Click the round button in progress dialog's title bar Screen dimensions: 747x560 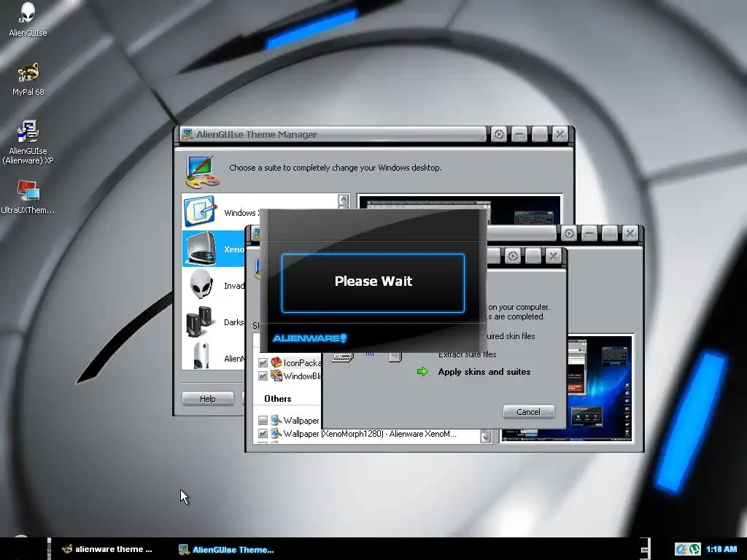click(x=513, y=256)
